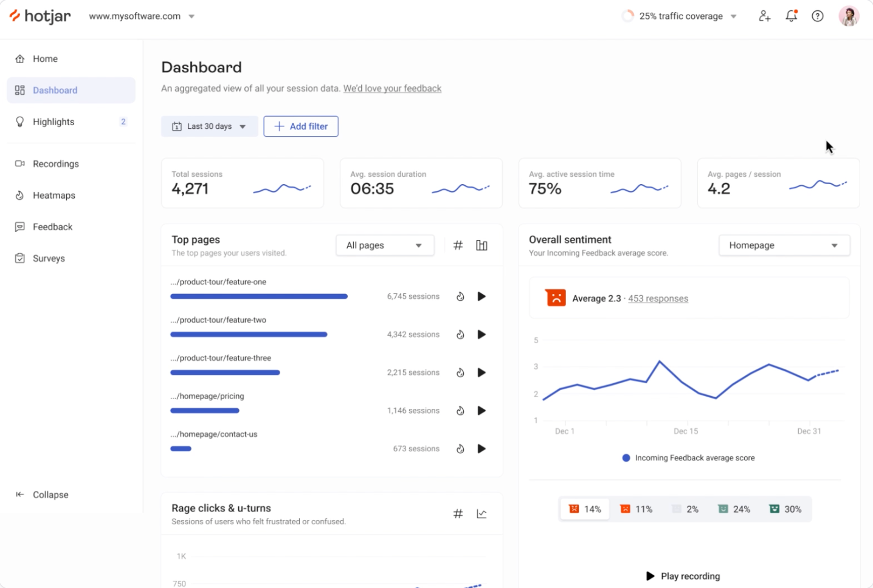
Task: Click the Add filter button
Action: [301, 126]
